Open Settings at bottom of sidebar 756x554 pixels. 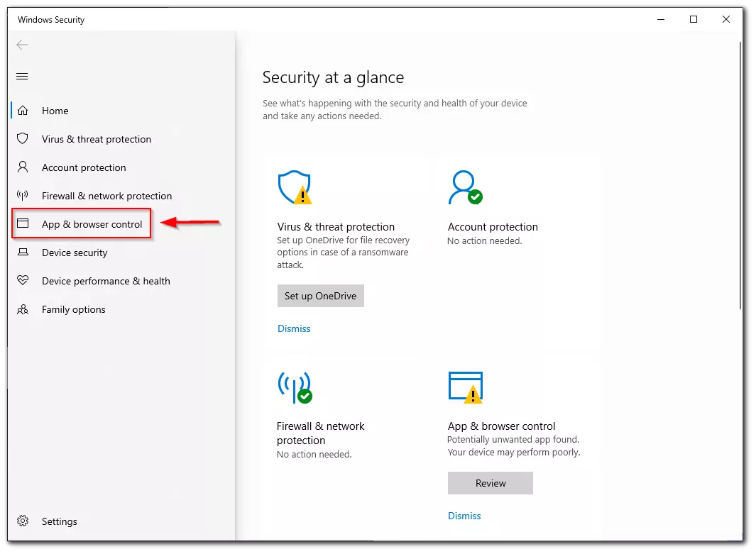tap(60, 521)
